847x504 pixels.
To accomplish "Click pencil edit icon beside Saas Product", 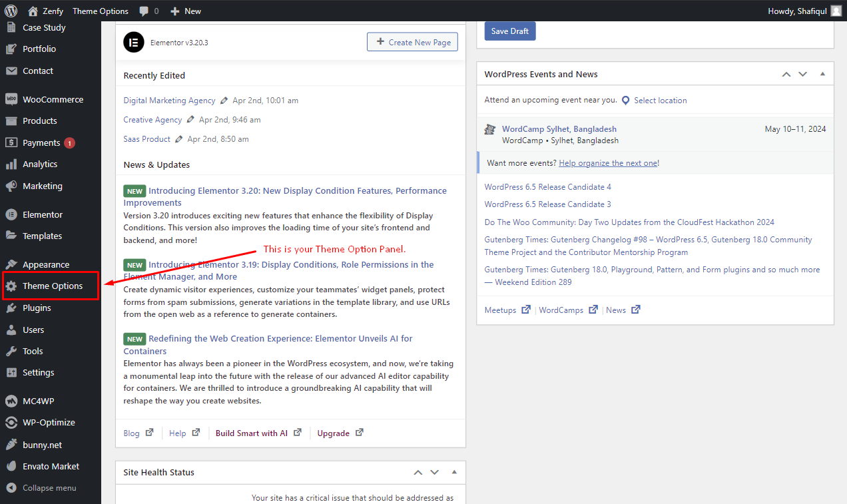I will pos(178,139).
